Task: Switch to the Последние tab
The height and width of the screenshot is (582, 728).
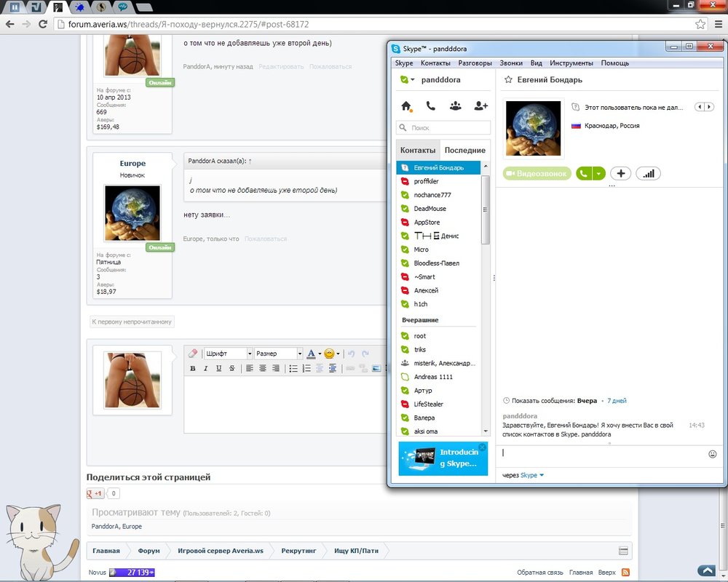Action: point(464,150)
